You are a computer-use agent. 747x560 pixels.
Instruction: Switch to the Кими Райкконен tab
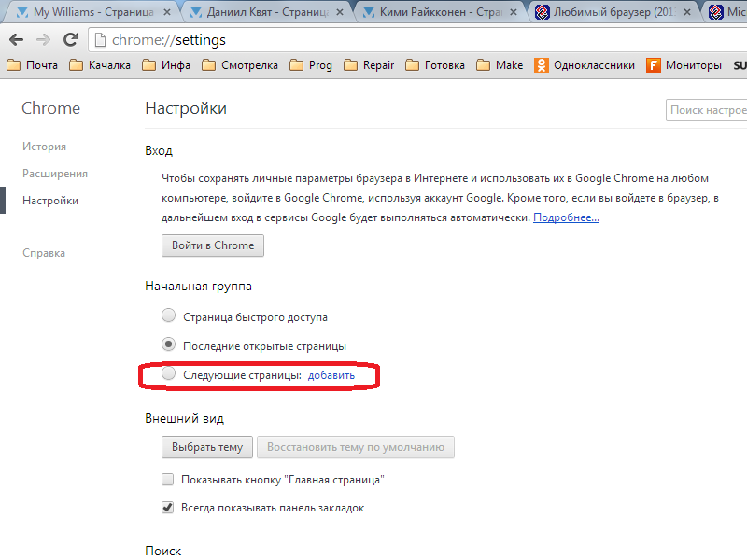coord(438,12)
